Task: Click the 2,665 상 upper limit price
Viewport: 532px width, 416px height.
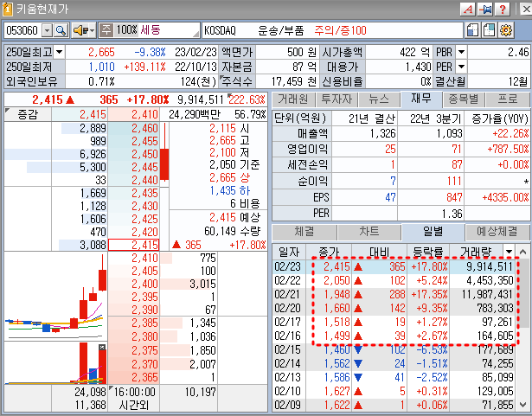Action: pos(229,177)
